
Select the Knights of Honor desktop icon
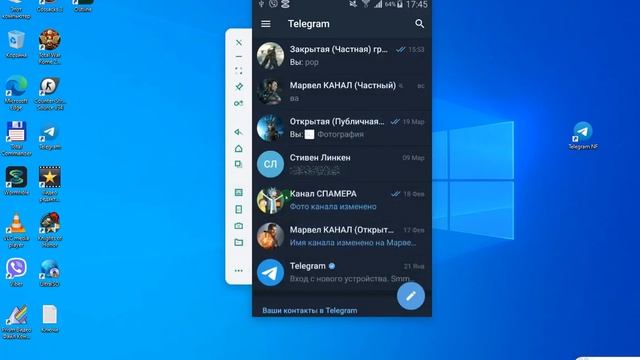tap(50, 230)
